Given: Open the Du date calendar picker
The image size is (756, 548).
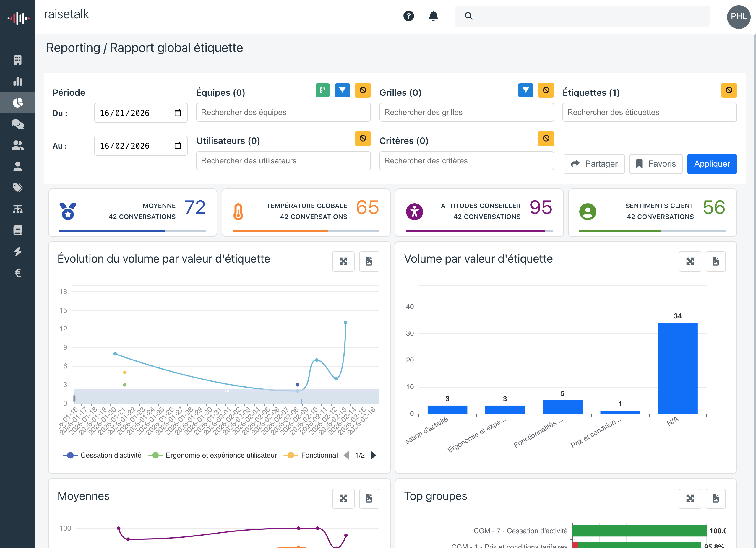Looking at the screenshot, I should tap(178, 113).
